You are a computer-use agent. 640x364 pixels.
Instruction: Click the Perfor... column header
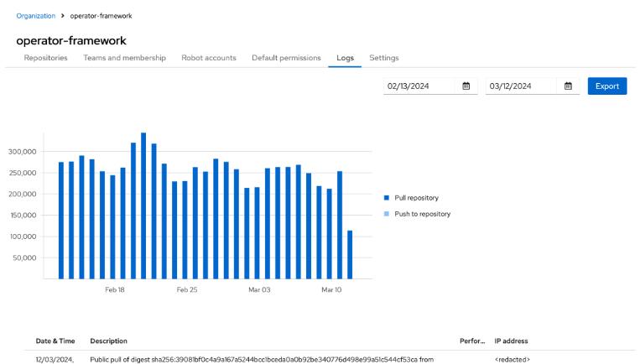point(472,341)
